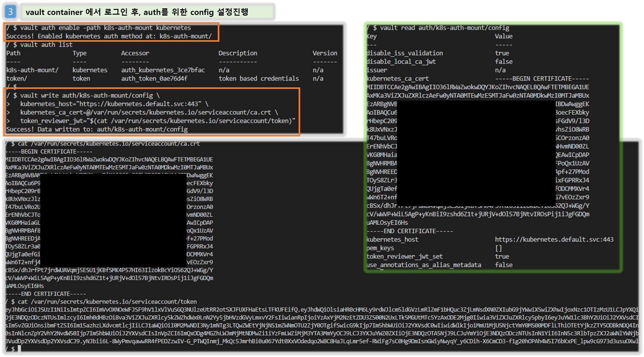Click '-----BEGIN CERTIFICATE-----' in right terminal
Screen dimensions: 644x357
542,78
